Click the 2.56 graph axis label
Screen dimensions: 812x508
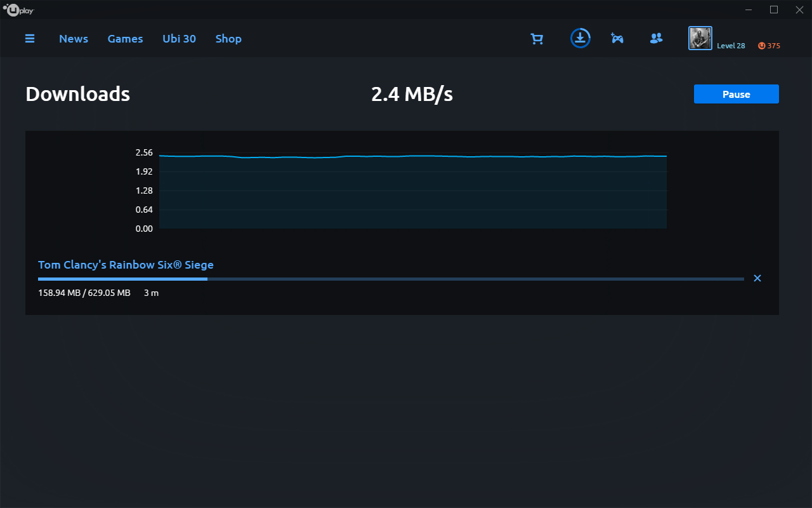[x=144, y=152]
